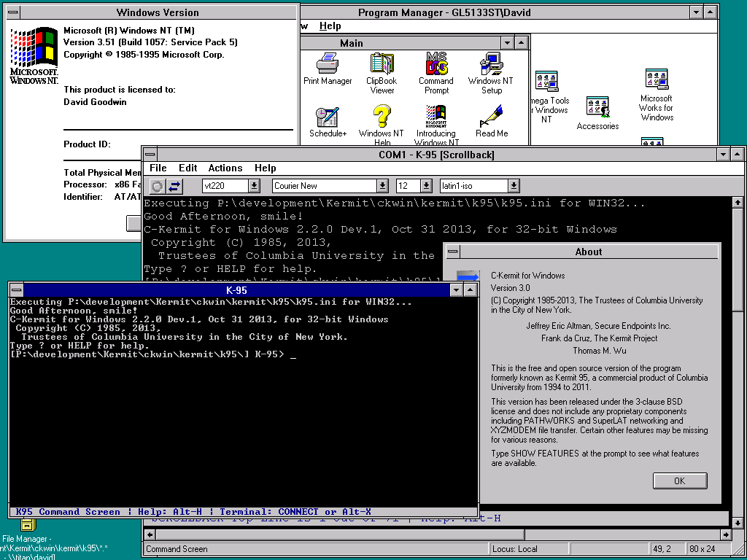747x560 pixels.
Task: Click 'Jeffrey Eric Altman, Secure Endpoints Inc.' text
Action: pyautogui.click(x=599, y=326)
